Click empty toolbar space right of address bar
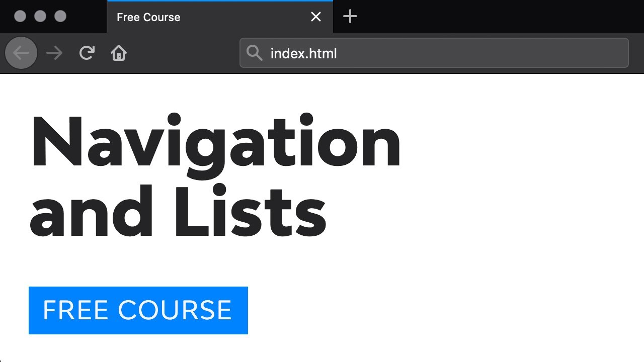Screen dimensions: 644x362 click(x=636, y=53)
